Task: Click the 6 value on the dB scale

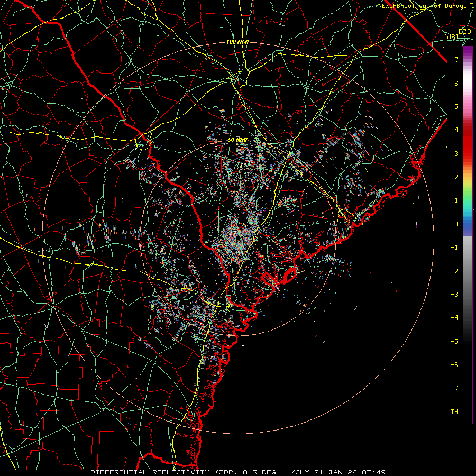Action: [x=456, y=83]
